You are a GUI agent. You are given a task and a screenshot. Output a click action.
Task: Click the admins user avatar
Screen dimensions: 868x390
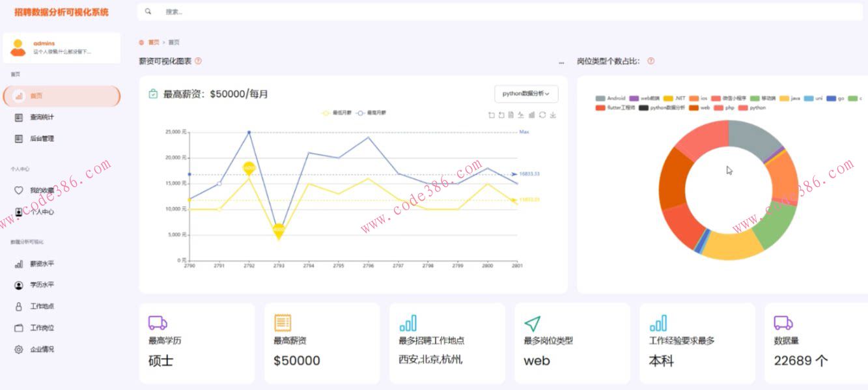click(18, 48)
